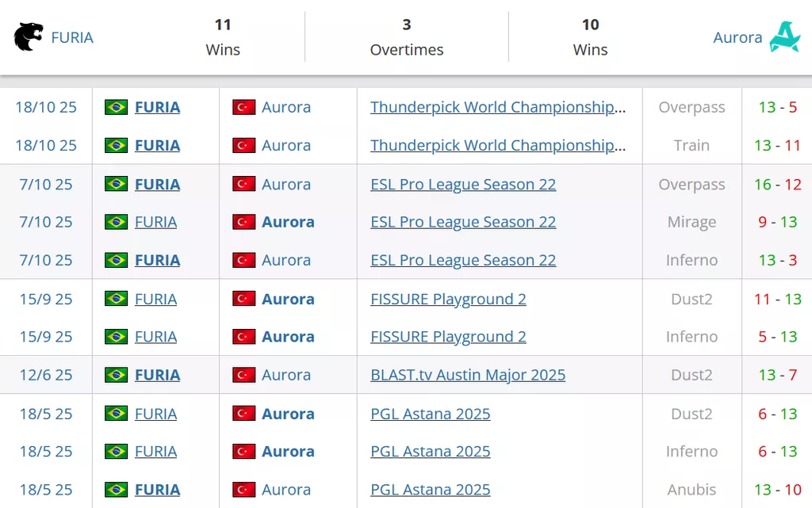
Task: Click bold FURIA in the Train row
Action: 157,146
